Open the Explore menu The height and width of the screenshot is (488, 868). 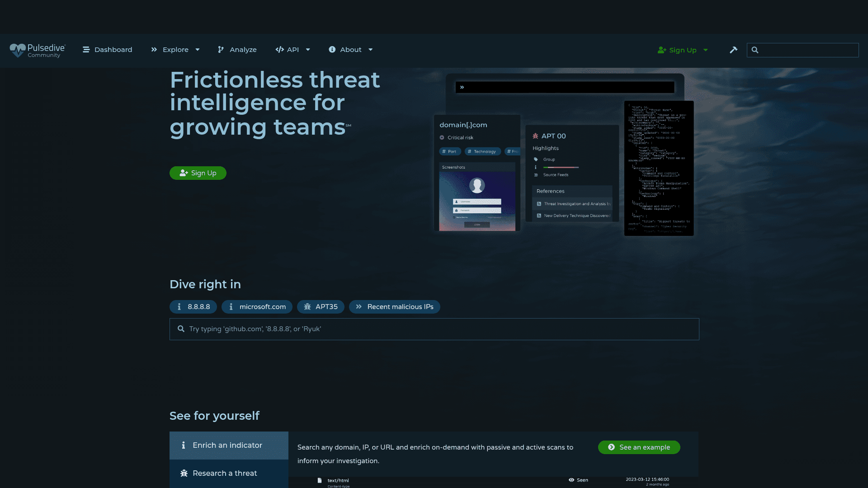coord(169,50)
